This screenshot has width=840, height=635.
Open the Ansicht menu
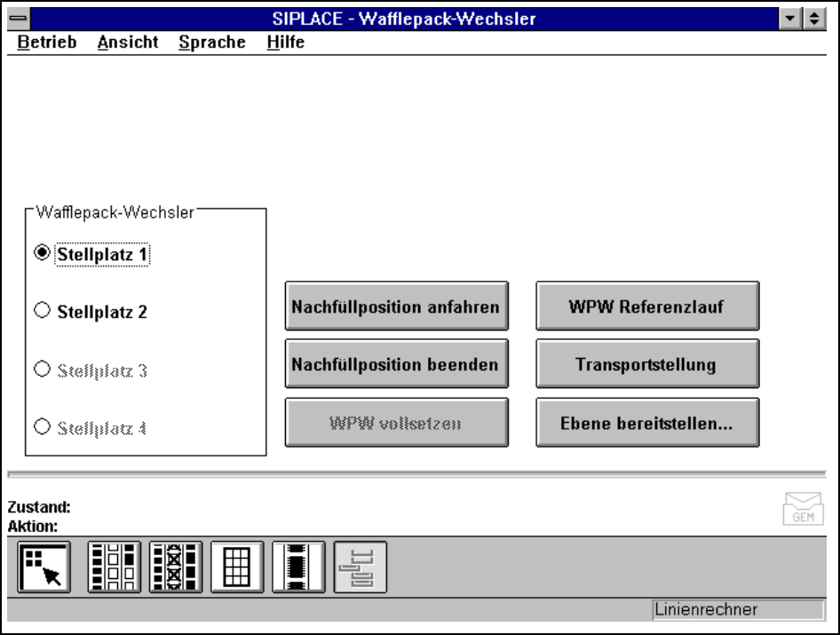coord(128,42)
